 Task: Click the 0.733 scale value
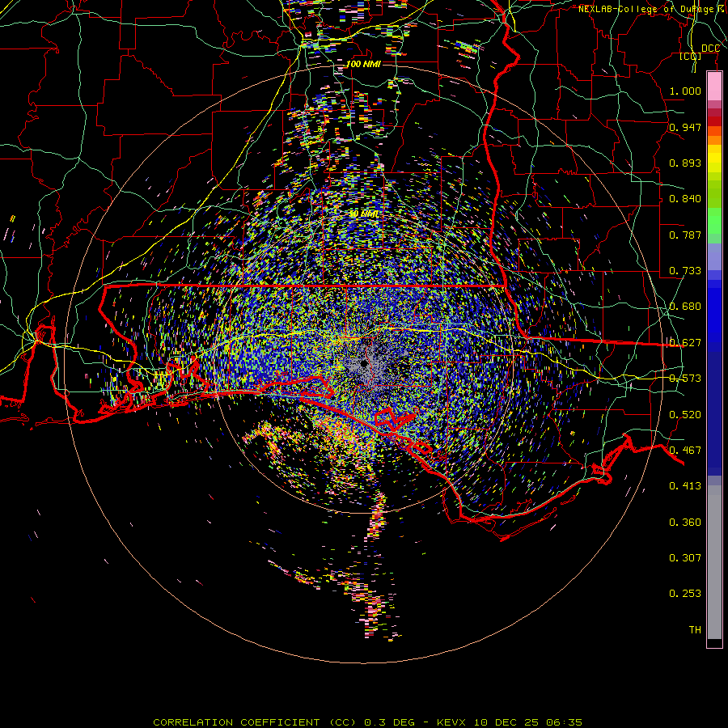coord(685,271)
